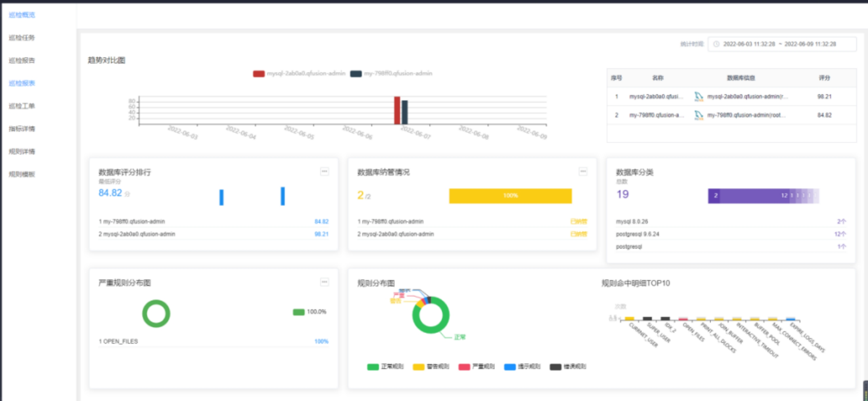Open more menu on 严重规则分布图 card
Viewport: 868px width, 401px height.
point(324,282)
